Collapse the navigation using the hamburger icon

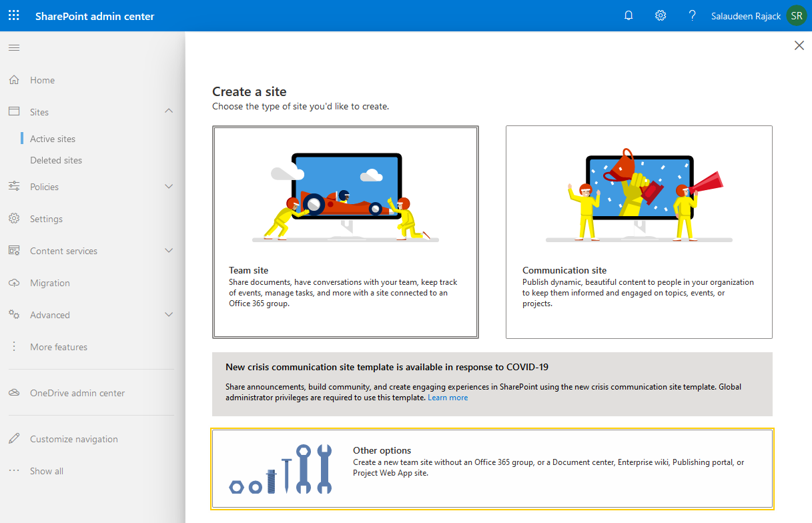coord(13,47)
